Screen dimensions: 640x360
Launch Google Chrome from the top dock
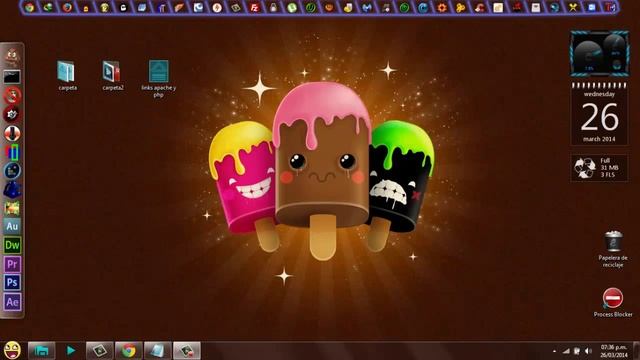29,7
